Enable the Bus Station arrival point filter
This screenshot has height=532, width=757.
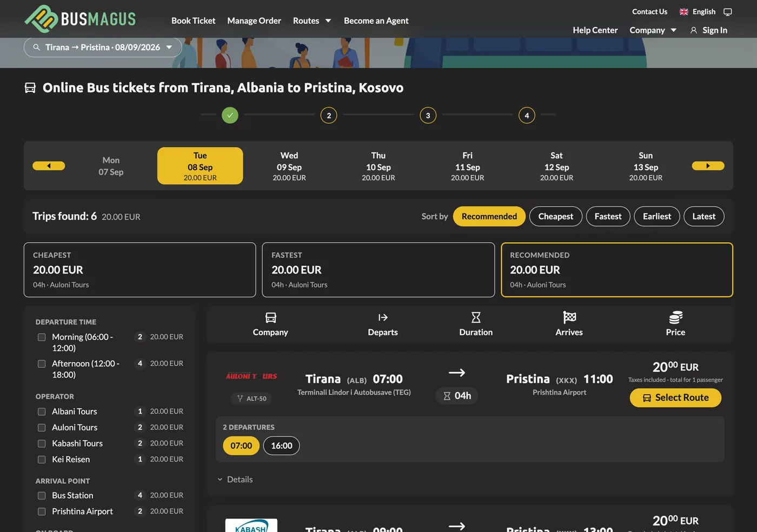point(42,496)
